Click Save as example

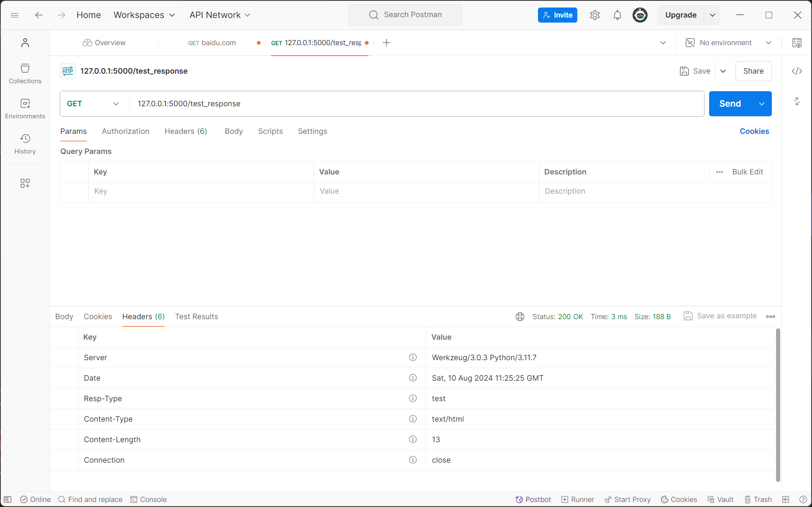[720, 316]
